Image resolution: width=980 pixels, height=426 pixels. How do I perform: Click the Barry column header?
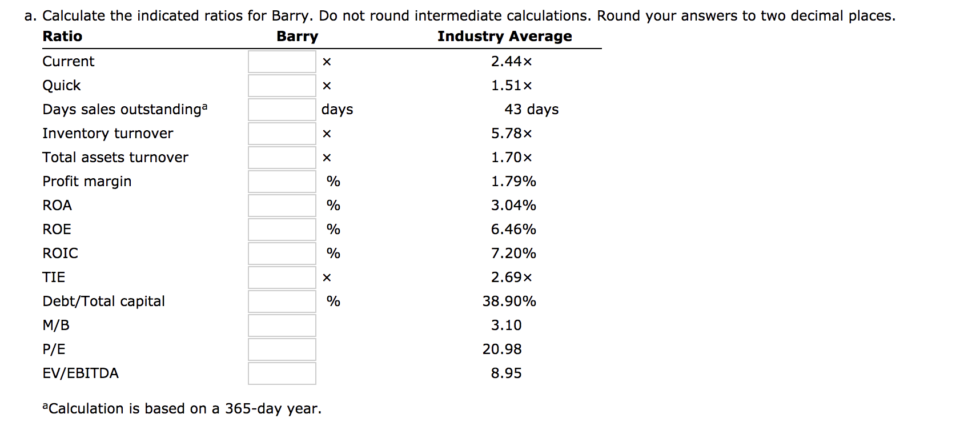tap(298, 37)
